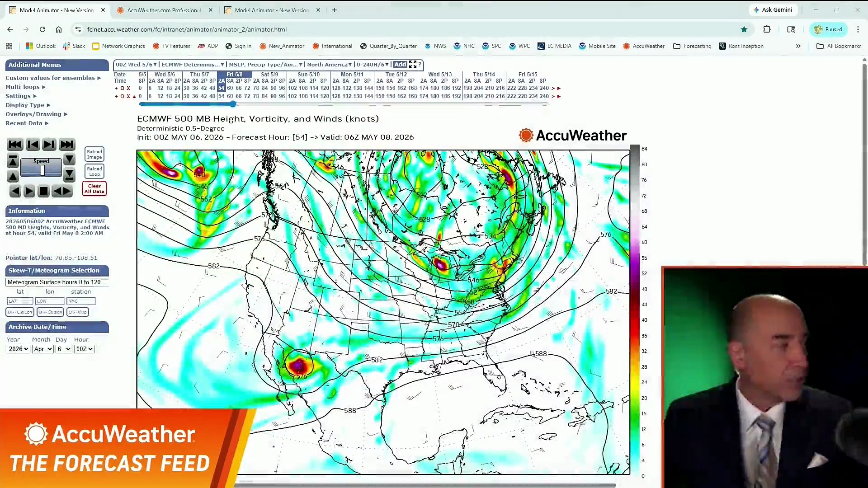Open MSLP, Precip Type parameter dropdown
Screen dimensions: 868x488
click(x=265, y=65)
